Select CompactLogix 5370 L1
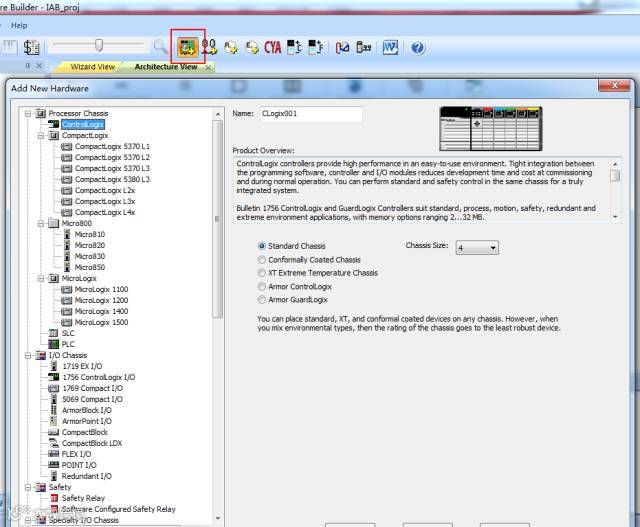The image size is (640, 527). coord(112,147)
